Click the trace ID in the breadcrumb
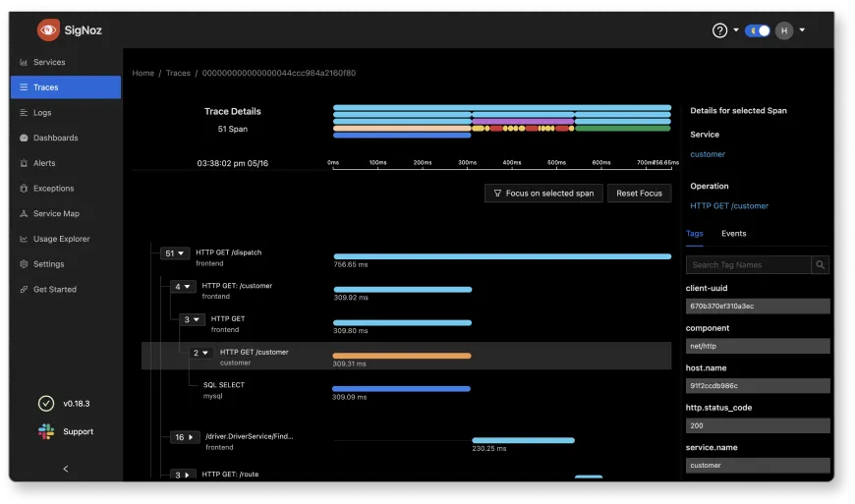The height and width of the screenshot is (504, 855). pos(279,73)
